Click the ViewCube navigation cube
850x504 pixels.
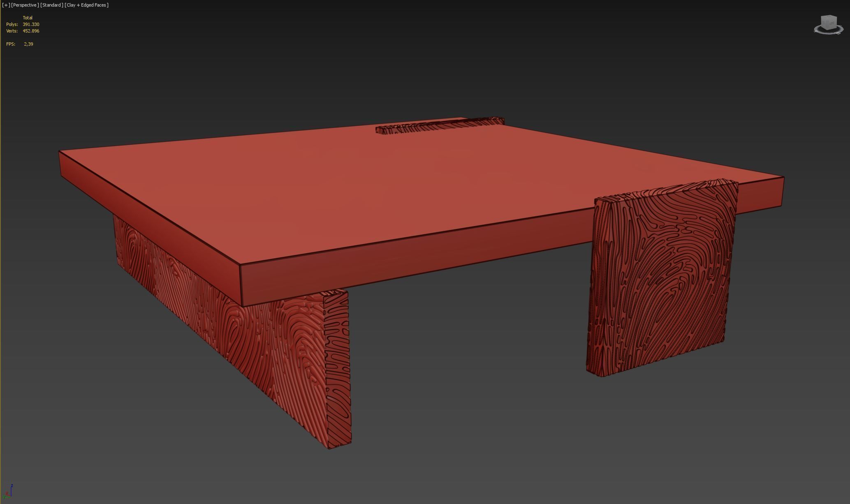coord(828,22)
